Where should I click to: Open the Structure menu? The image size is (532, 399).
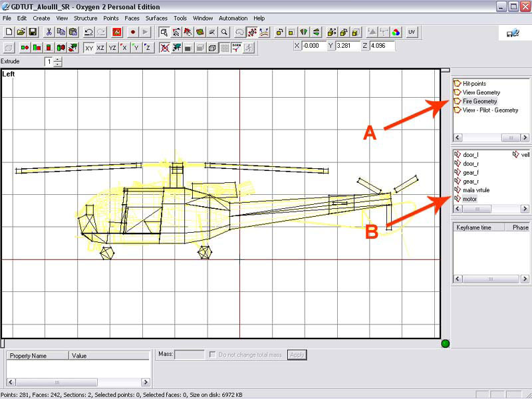tap(85, 18)
